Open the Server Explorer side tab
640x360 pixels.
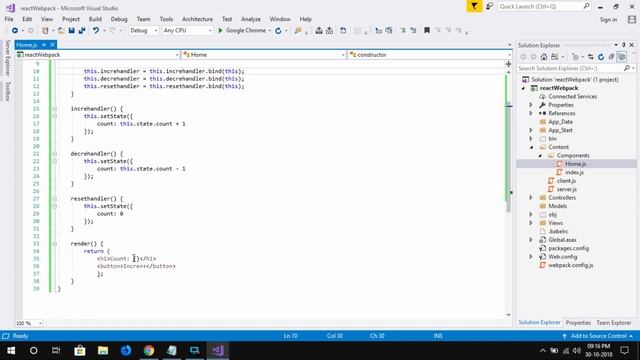(7, 58)
